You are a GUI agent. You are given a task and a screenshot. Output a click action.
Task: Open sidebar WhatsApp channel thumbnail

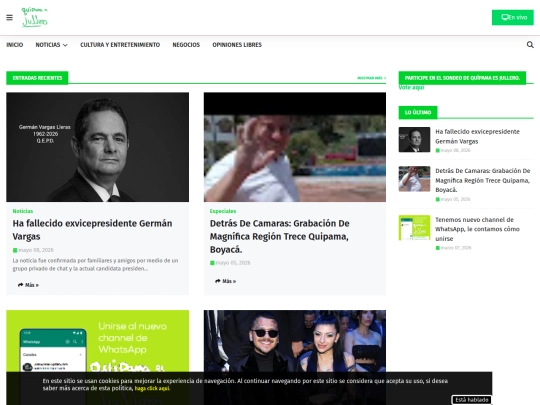(414, 228)
